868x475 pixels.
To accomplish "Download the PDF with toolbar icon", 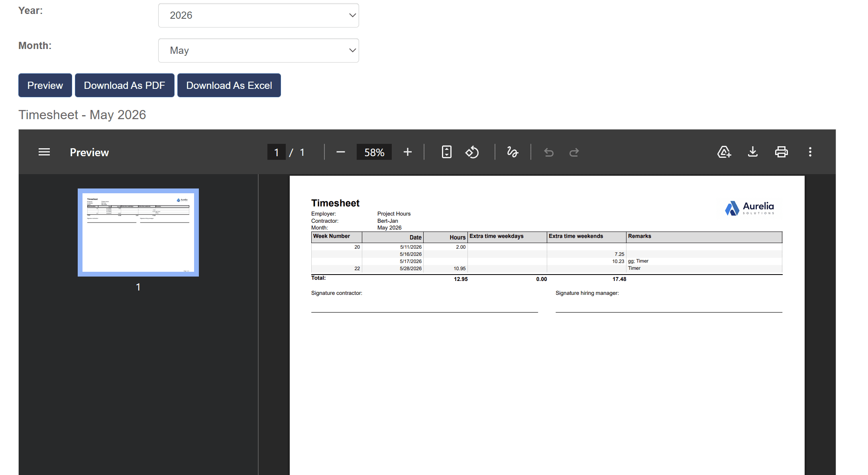I will 753,152.
